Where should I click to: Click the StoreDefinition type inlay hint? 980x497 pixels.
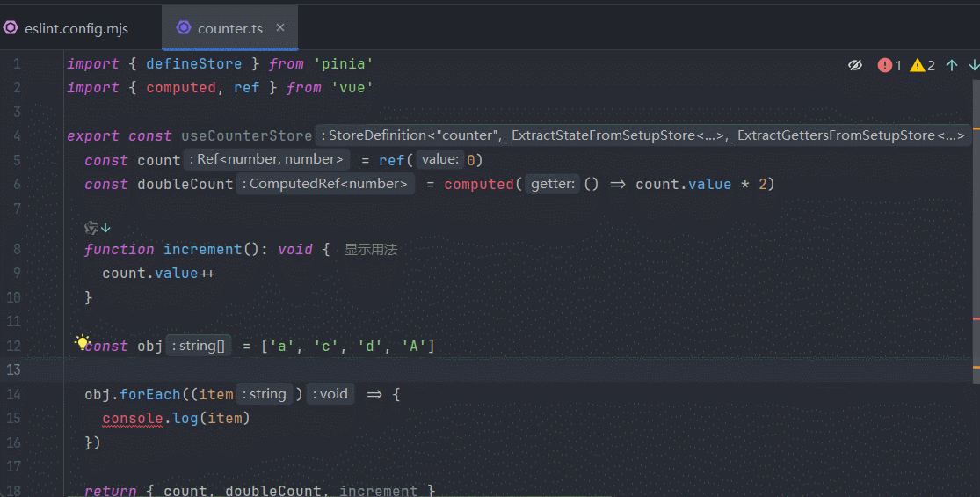[x=642, y=135]
